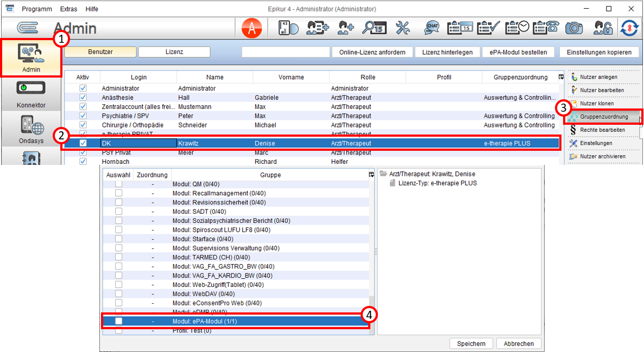Click the red A user badge icon
The width and height of the screenshot is (644, 352).
(252, 28)
